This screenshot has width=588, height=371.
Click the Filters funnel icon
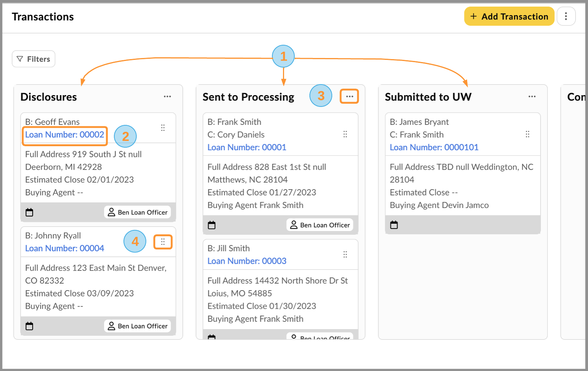(x=20, y=59)
